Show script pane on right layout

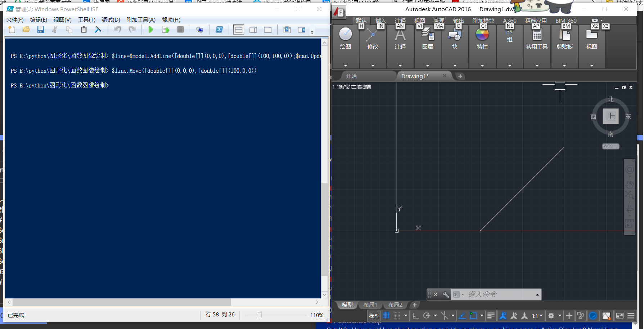(x=253, y=30)
